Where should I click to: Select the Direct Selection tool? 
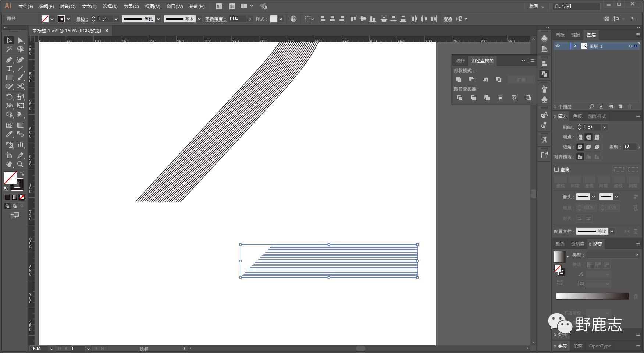click(x=20, y=40)
